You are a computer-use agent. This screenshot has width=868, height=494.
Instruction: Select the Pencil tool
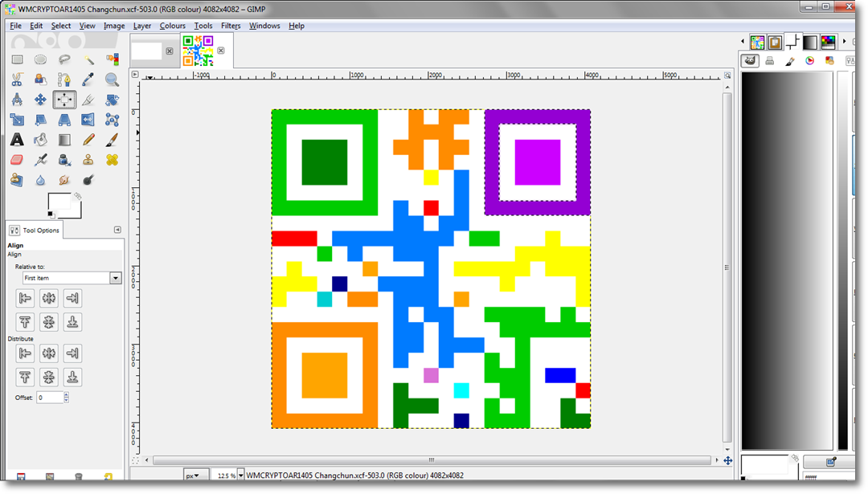tap(88, 140)
